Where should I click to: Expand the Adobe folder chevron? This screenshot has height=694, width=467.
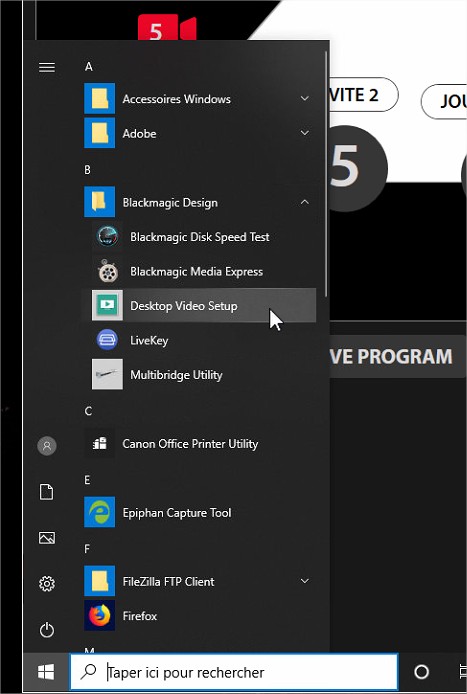coord(305,133)
